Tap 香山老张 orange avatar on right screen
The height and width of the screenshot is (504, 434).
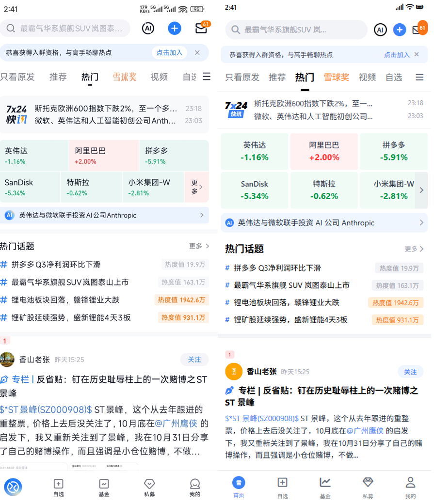pos(234,372)
